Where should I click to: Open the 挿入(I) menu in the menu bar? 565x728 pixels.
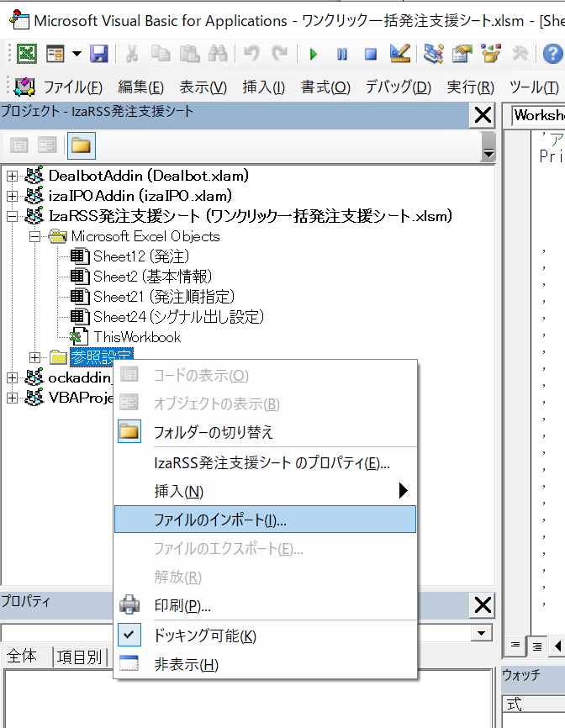[x=263, y=87]
